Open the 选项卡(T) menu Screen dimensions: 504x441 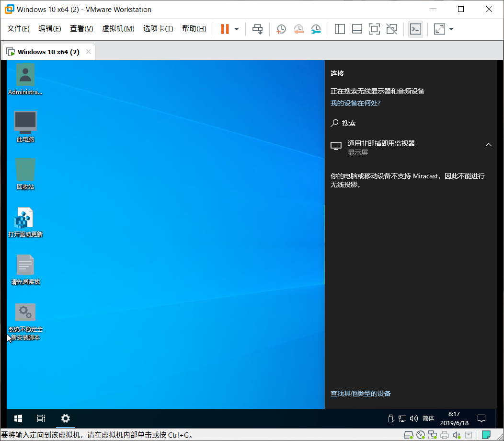point(158,29)
